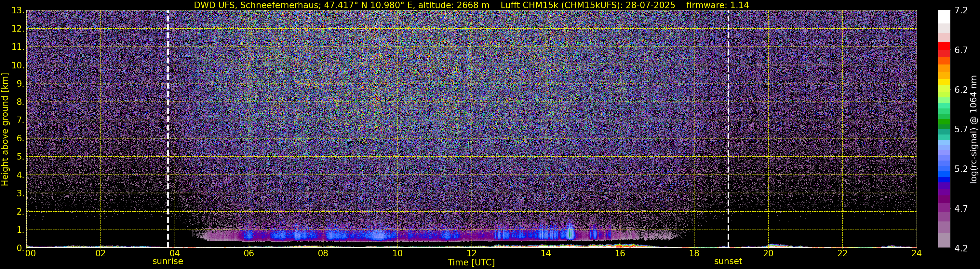Click the 11. tick on height axis

(18, 47)
